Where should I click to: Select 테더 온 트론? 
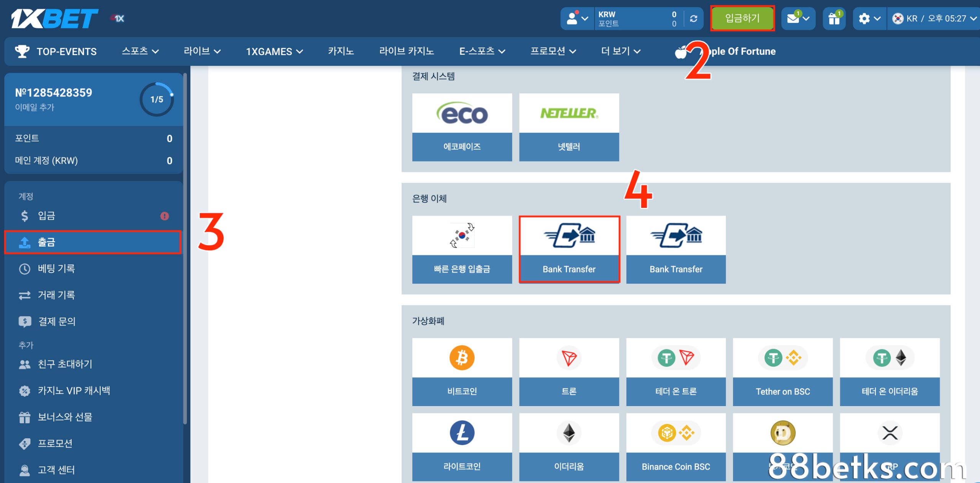676,372
